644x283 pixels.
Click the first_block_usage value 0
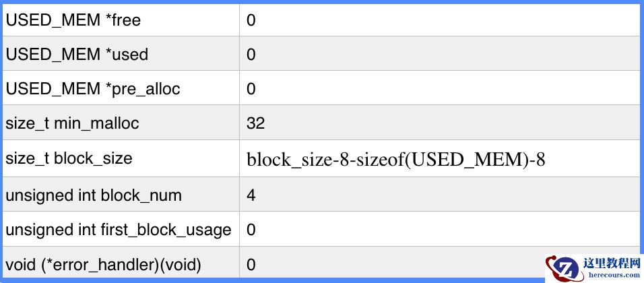pos(251,230)
